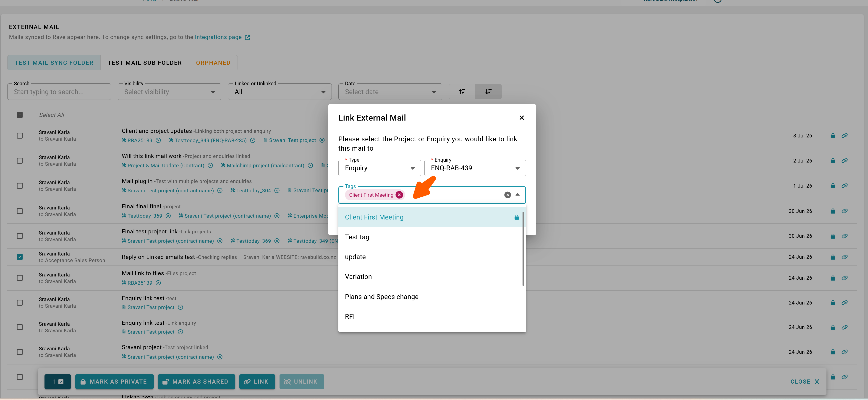
Task: Open the Linked or Unlinked dropdown
Action: point(280,92)
